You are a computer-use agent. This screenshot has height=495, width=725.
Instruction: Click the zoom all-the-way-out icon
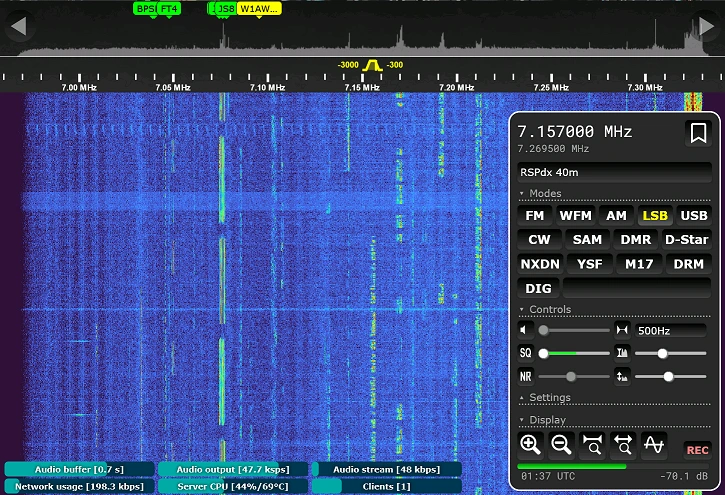coord(623,445)
